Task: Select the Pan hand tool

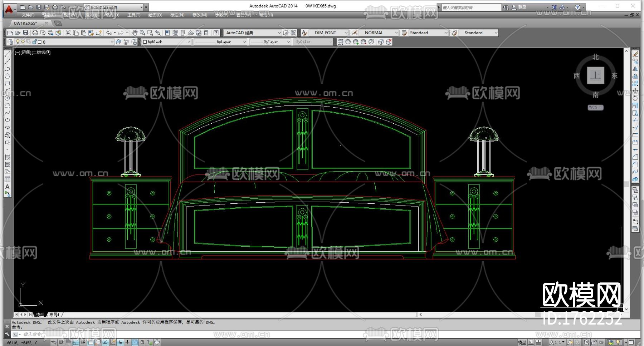Action: 135,33
